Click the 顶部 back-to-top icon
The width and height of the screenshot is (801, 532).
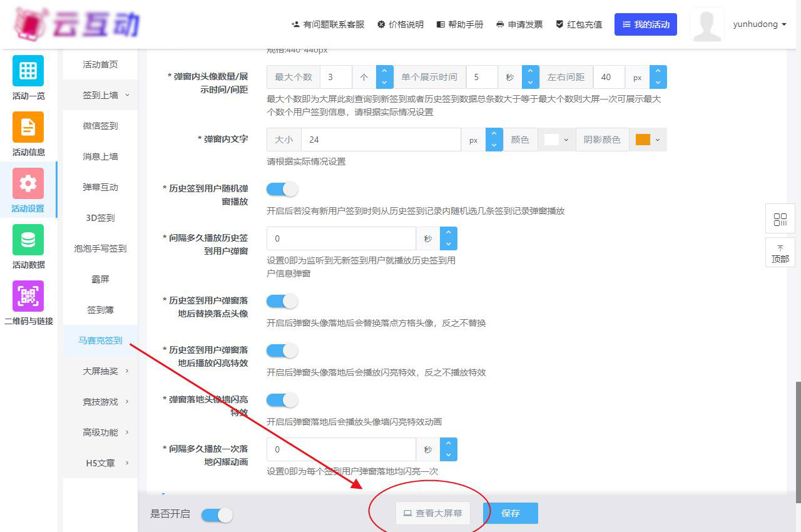(x=780, y=253)
